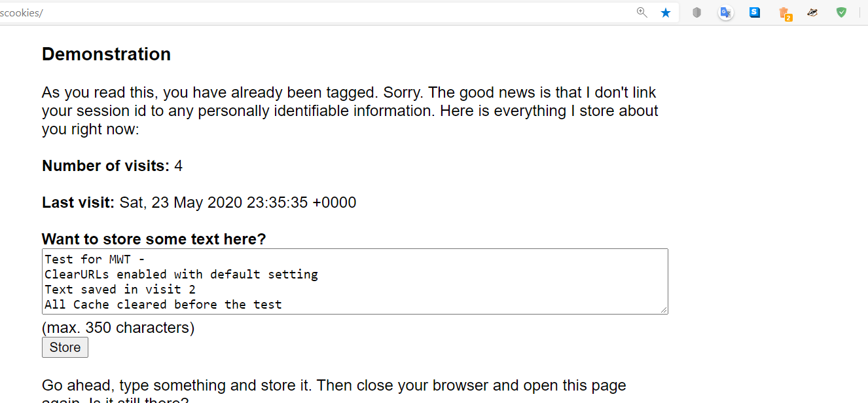Click the 'All Cache cleared before the test' line
Screen dimensions: 868x403
pos(163,305)
